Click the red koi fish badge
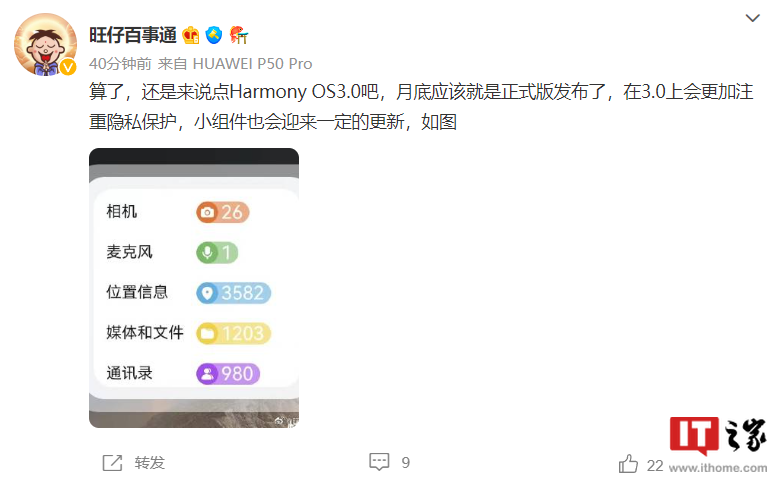Screen dimensions: 779x484 [x=238, y=35]
